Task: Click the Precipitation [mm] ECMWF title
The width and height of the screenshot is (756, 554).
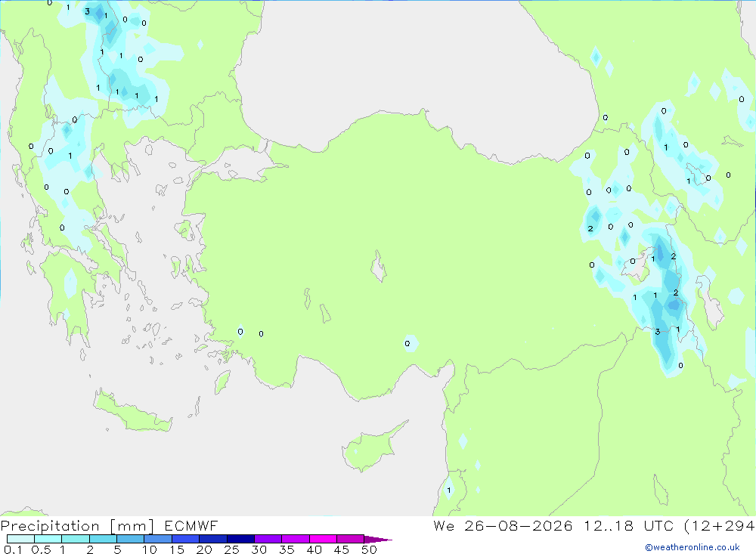Action: click(x=110, y=525)
